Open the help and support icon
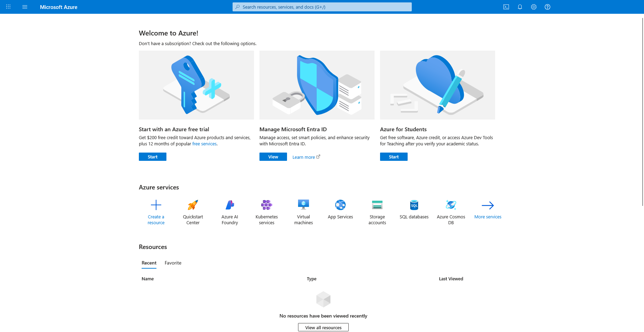The image size is (644, 332). tap(548, 7)
